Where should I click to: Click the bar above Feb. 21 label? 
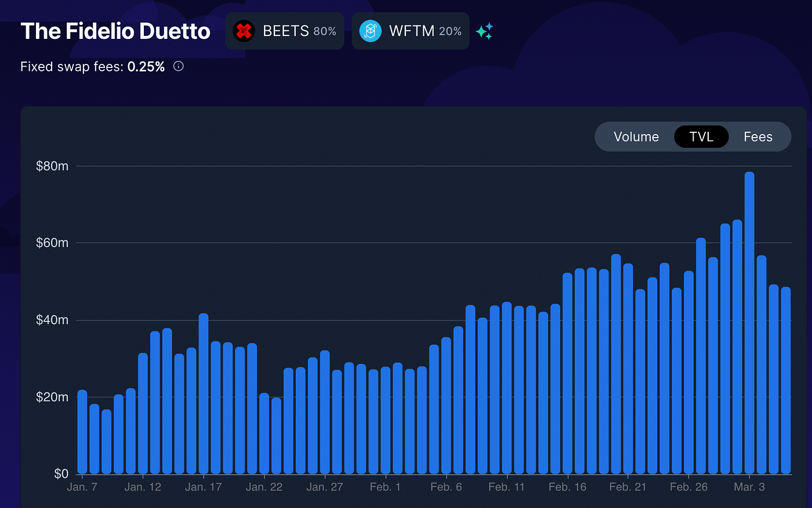coord(628,369)
